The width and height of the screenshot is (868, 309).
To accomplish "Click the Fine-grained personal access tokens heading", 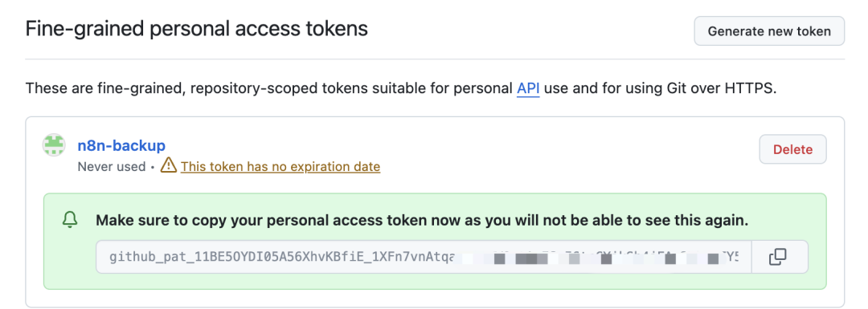I will [x=197, y=28].
